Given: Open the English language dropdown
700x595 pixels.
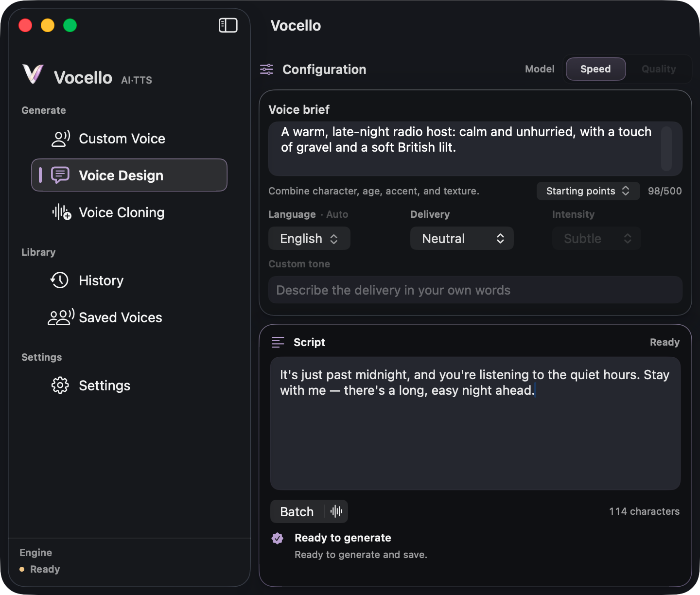Looking at the screenshot, I should (309, 239).
